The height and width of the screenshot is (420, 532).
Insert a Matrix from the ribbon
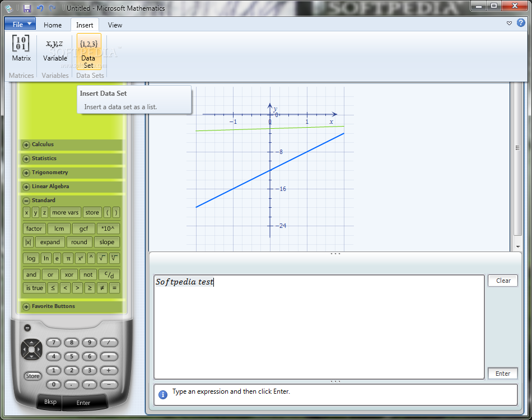[21, 48]
